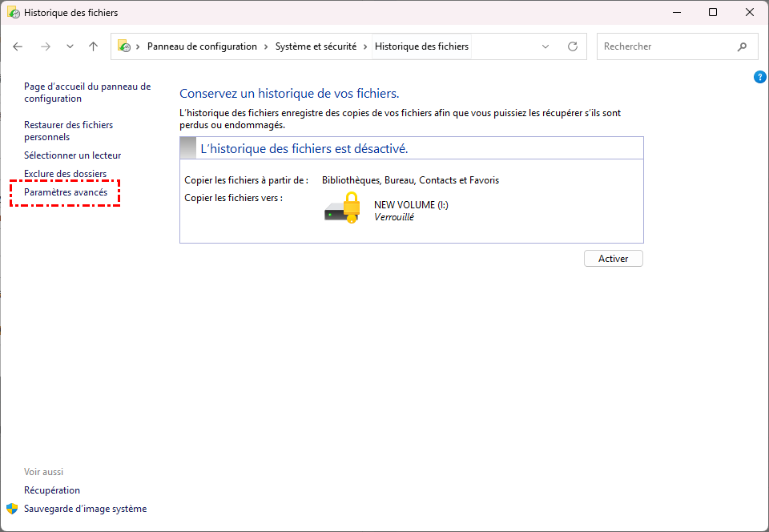Click the address bar File History icon
The width and height of the screenshot is (769, 532).
pos(124,46)
